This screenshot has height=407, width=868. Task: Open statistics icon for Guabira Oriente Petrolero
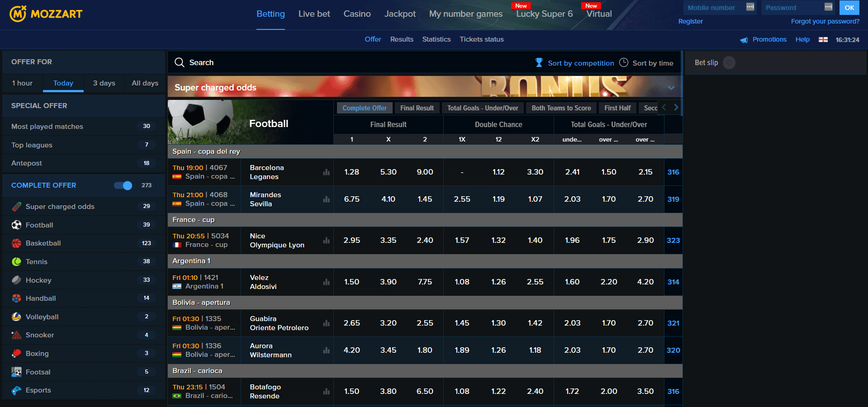(326, 323)
